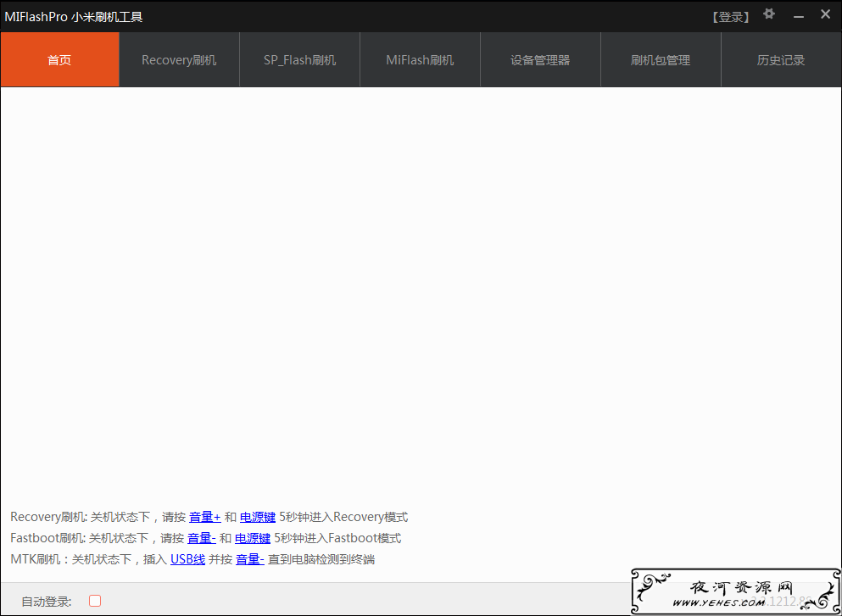Click the 自动登录: label text
This screenshot has width=842, height=616.
tap(46, 602)
